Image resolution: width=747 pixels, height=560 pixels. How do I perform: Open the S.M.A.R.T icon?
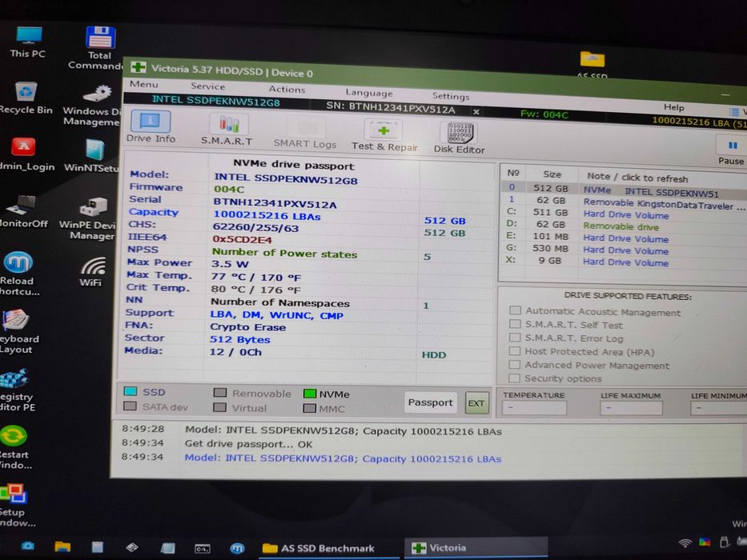(x=229, y=125)
